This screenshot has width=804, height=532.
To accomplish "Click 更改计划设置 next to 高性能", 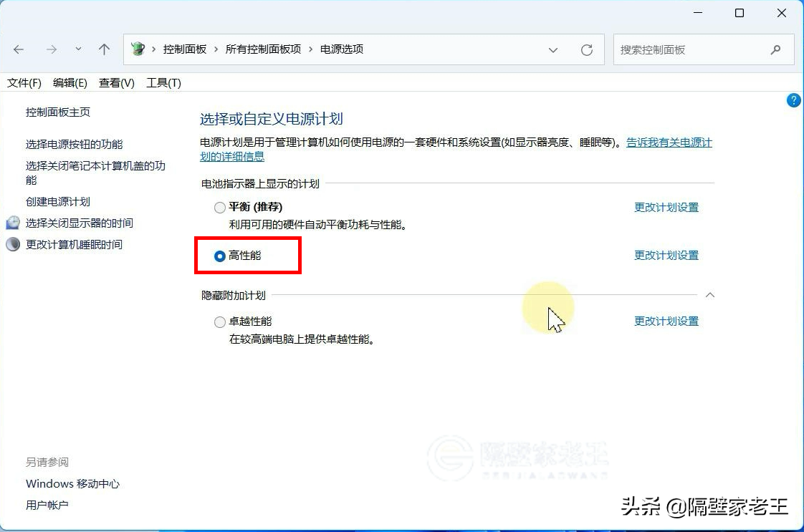I will pos(666,255).
